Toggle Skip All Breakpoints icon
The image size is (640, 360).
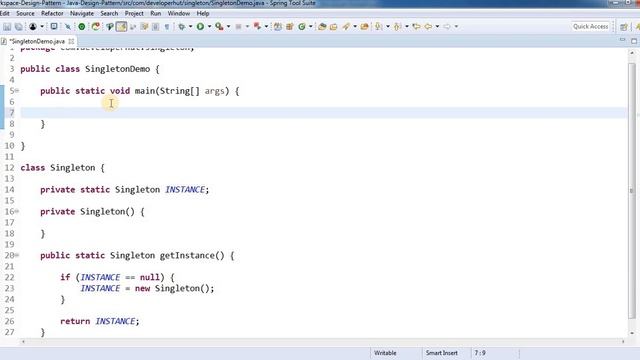coord(68,27)
